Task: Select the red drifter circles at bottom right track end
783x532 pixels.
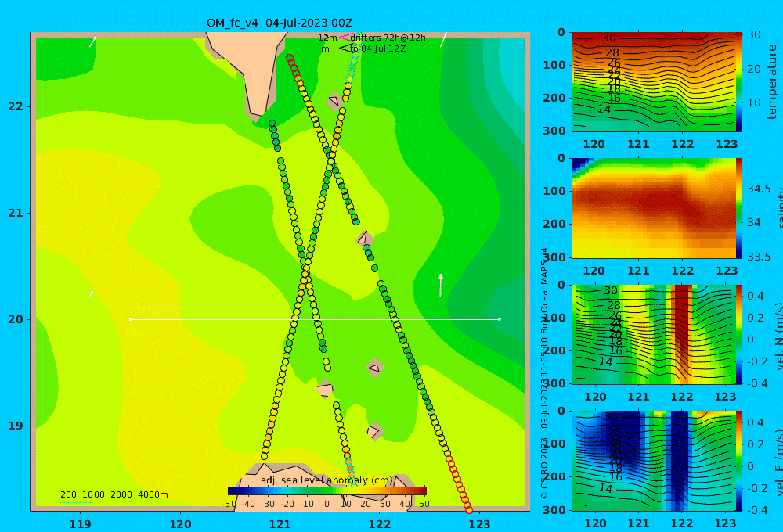Action: pyautogui.click(x=459, y=483)
